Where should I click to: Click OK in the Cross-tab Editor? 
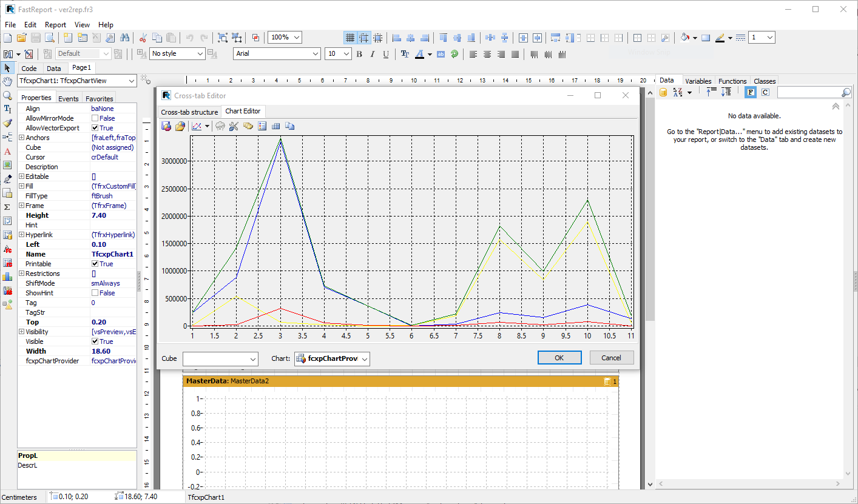pyautogui.click(x=559, y=358)
